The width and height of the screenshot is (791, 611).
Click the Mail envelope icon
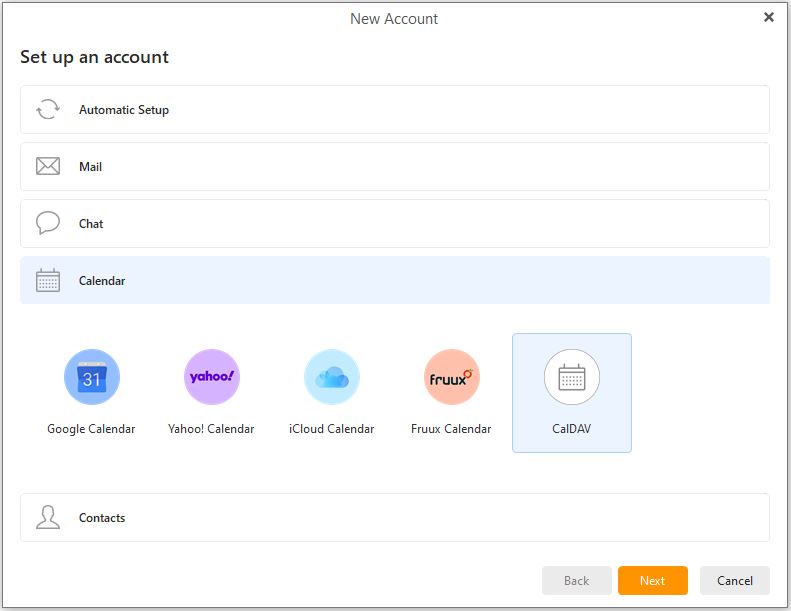point(48,166)
